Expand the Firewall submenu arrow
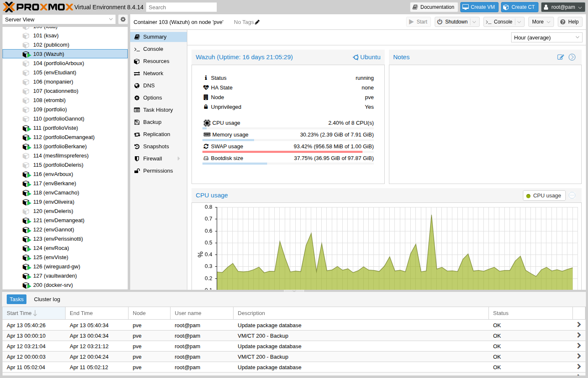This screenshot has height=378, width=588. [x=179, y=159]
